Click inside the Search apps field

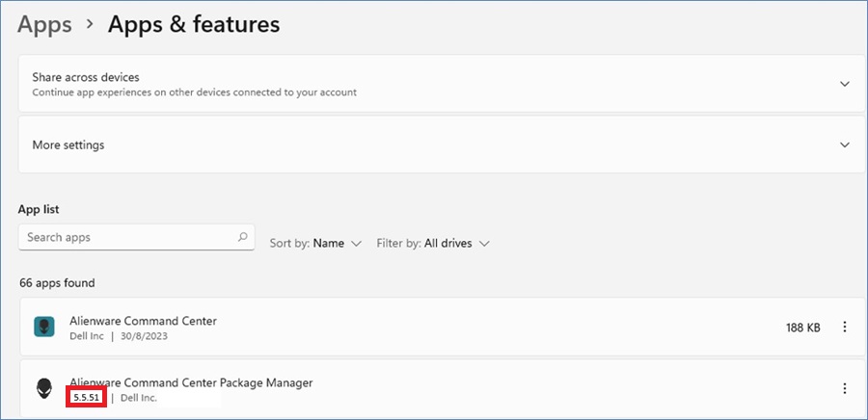[137, 237]
